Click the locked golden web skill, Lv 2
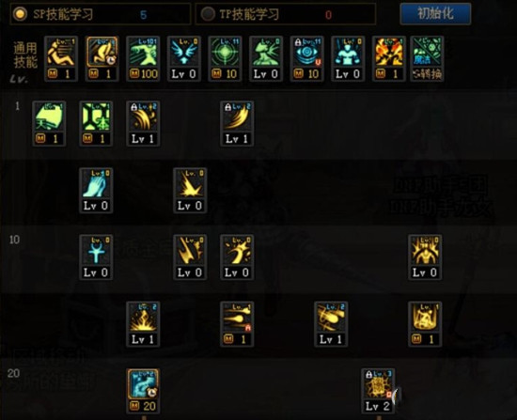517x420 pixels. click(x=378, y=391)
